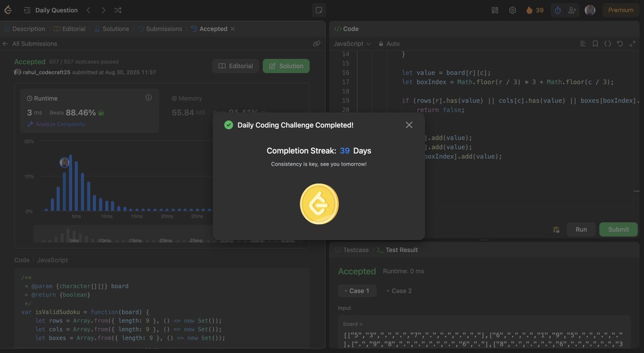Screen dimensions: 644x353
Task: Open the JavaScript language dropdown
Action: [x=352, y=44]
